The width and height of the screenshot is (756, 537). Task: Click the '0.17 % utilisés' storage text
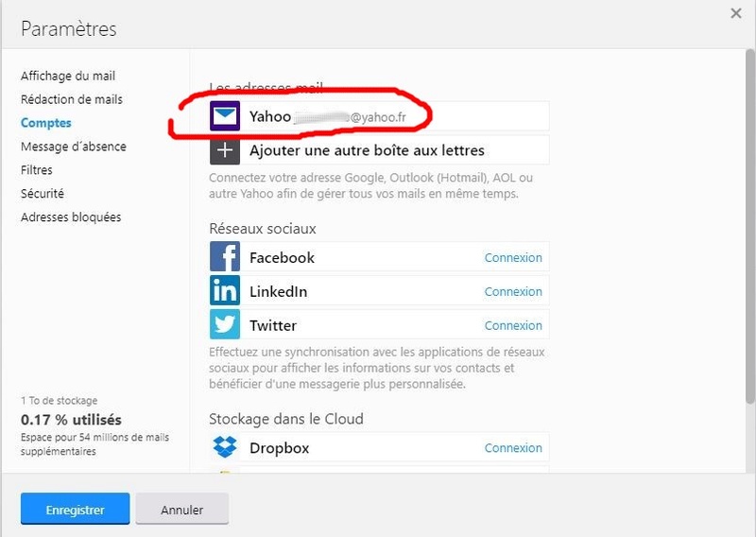click(71, 420)
